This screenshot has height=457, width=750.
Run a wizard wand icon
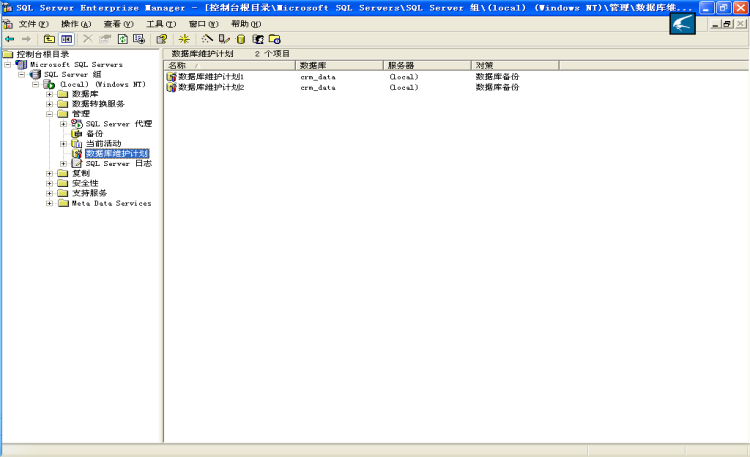207,39
